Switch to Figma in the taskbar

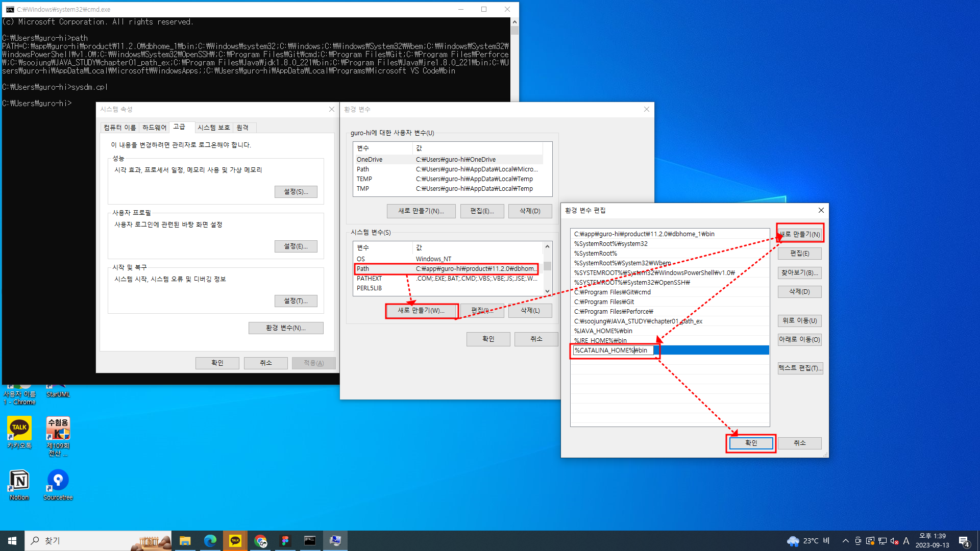click(285, 541)
